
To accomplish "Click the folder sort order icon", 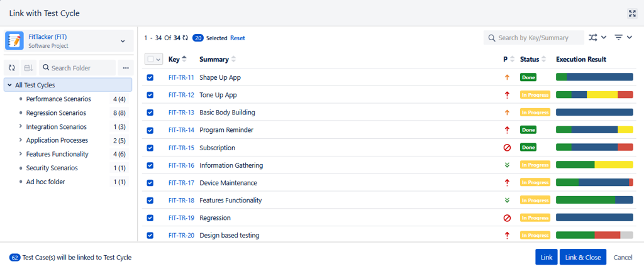I will [x=28, y=68].
